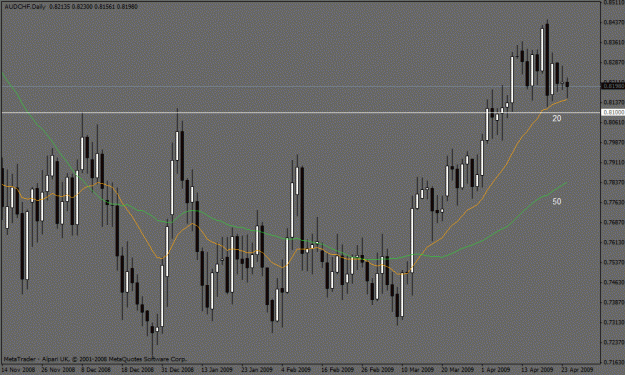
Task: Click the 0.83610 price axis label
Action: 614,42
